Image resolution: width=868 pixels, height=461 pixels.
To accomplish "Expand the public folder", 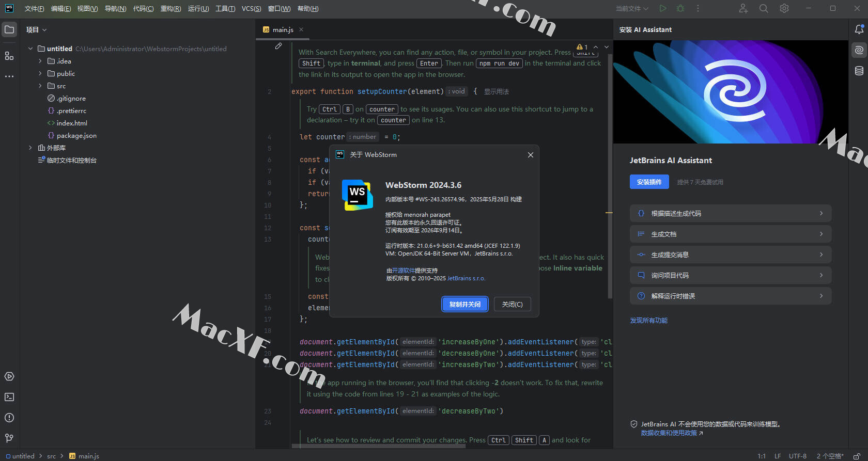I will (x=40, y=73).
